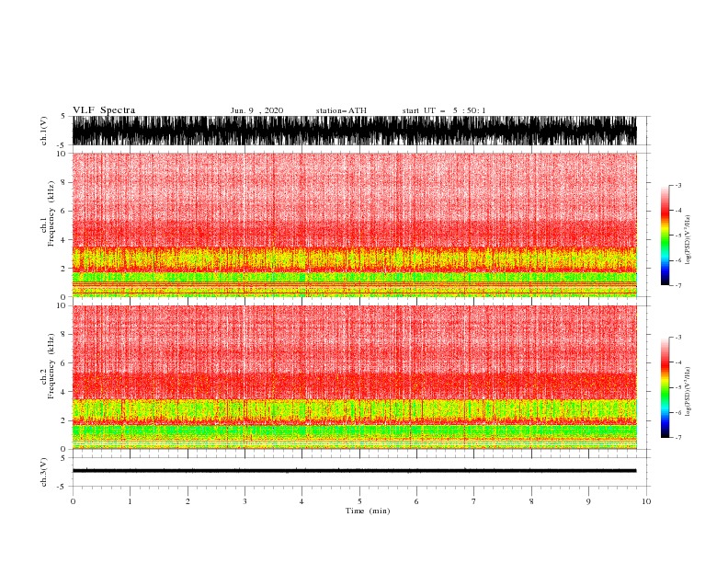Click the 'ch.1(V)' waveform axis label
This screenshot has width=728, height=563.
(x=44, y=131)
